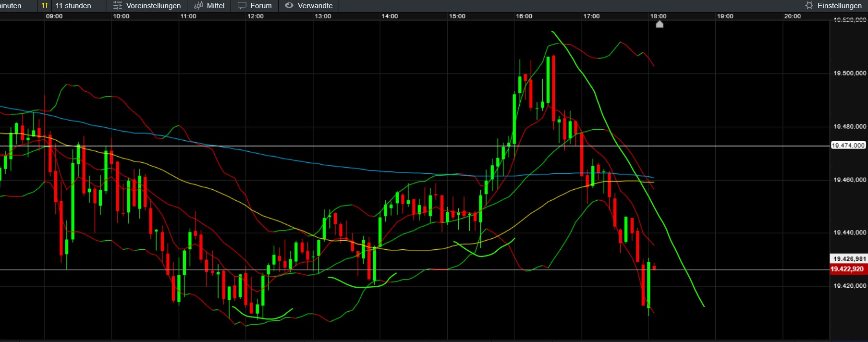Click the 17:00 time axis label
Screen dimensions: 868x342
pyautogui.click(x=591, y=16)
